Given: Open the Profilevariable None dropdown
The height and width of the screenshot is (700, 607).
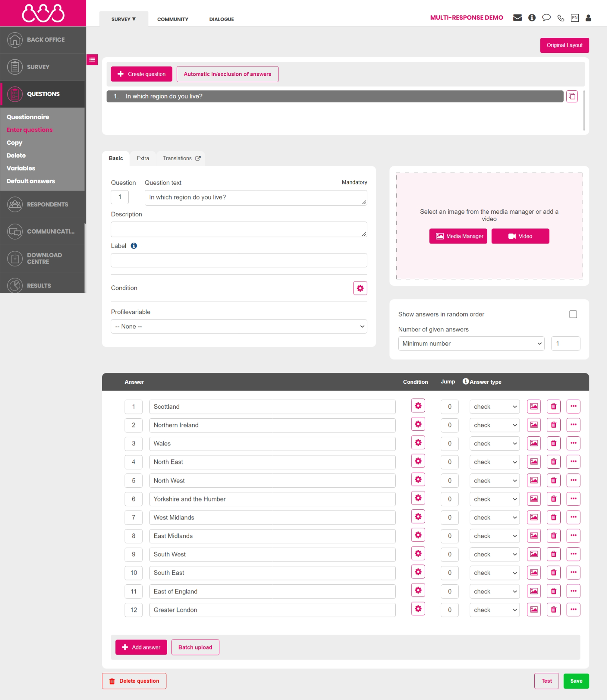Looking at the screenshot, I should (x=239, y=326).
